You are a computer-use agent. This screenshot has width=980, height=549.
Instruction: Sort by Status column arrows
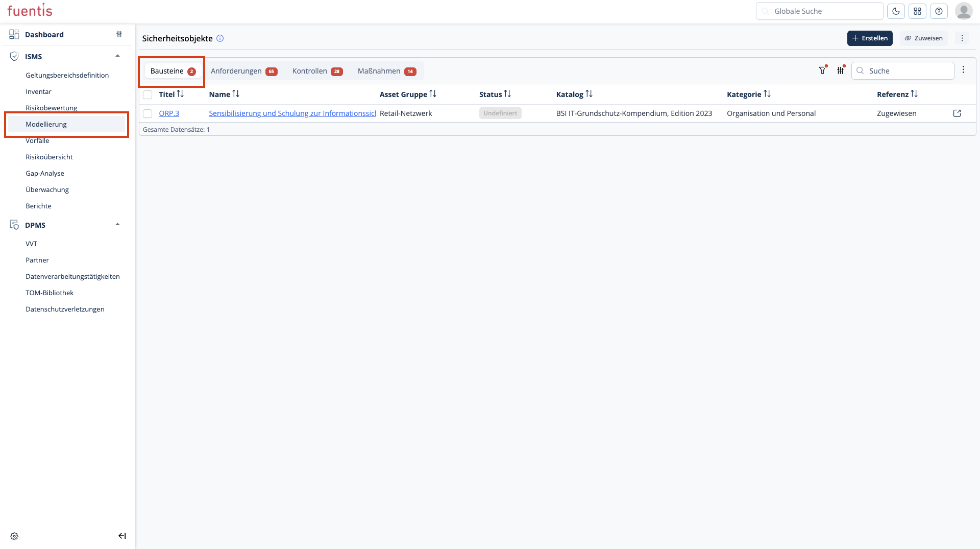click(x=507, y=94)
